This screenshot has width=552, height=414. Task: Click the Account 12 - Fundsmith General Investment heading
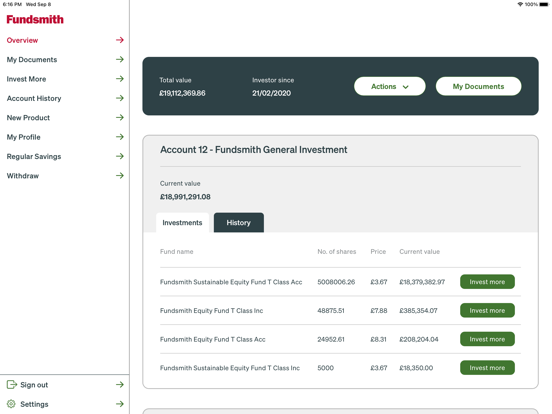tap(253, 150)
